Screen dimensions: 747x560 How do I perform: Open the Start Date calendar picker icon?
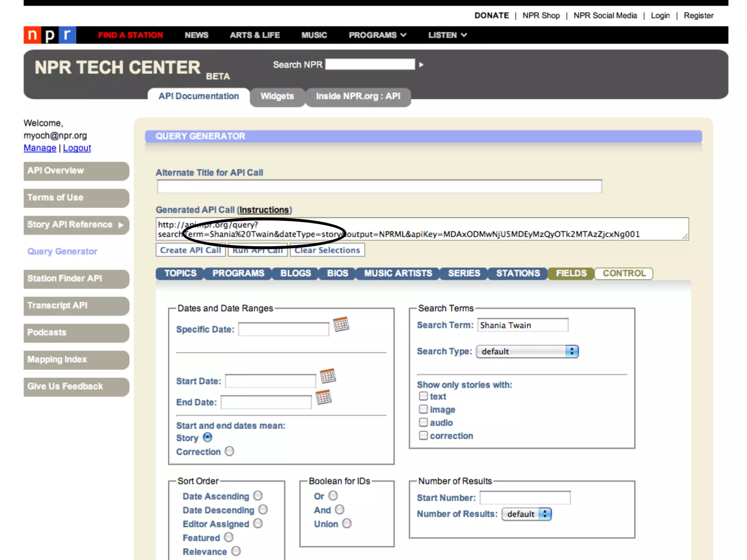[328, 376]
